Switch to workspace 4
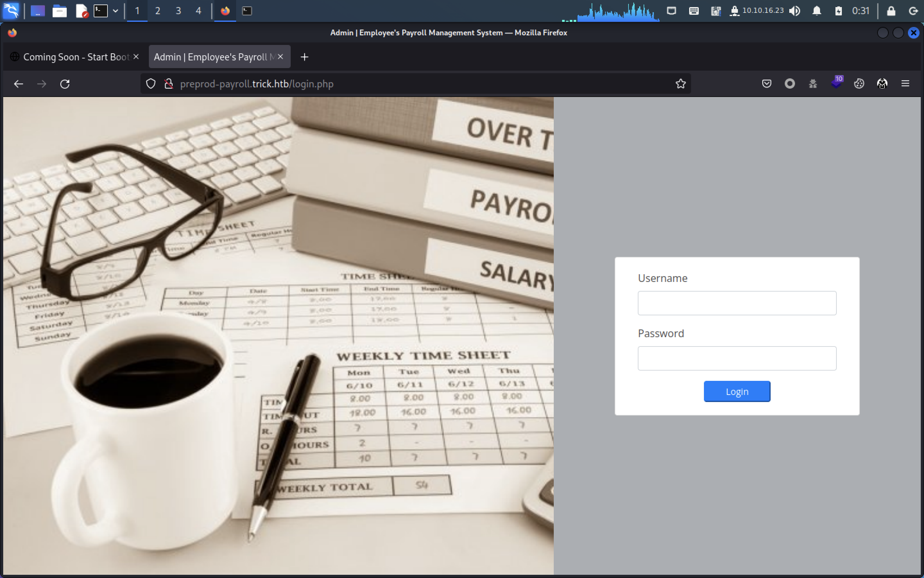 tap(199, 11)
